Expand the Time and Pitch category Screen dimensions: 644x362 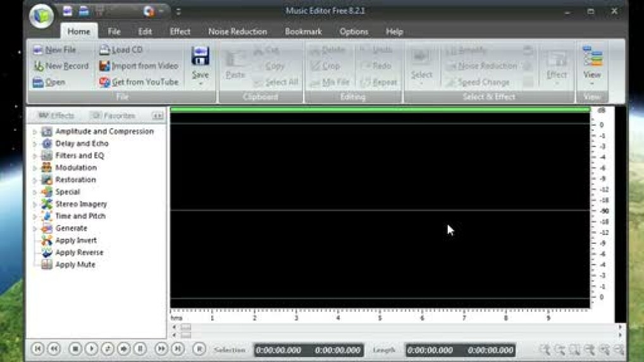coord(35,217)
